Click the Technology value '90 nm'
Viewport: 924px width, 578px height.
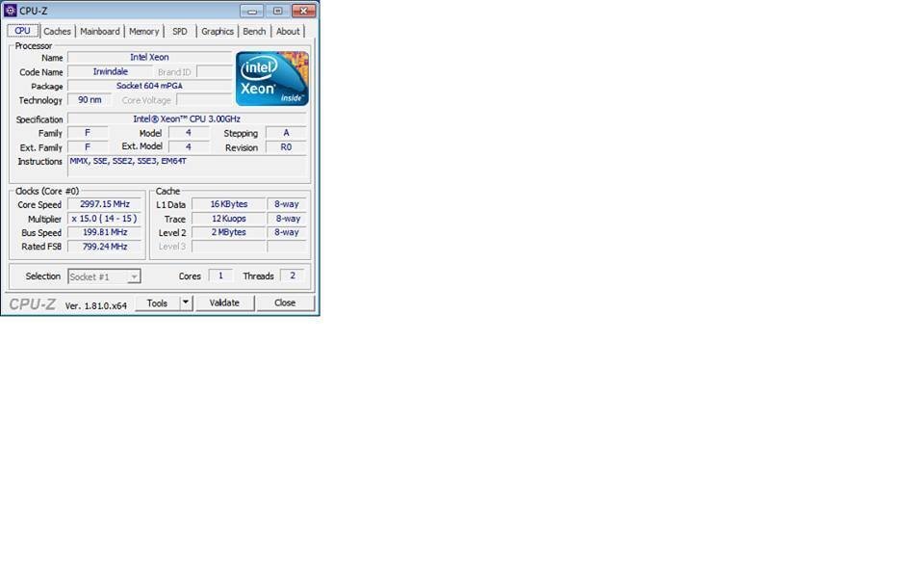coord(90,99)
